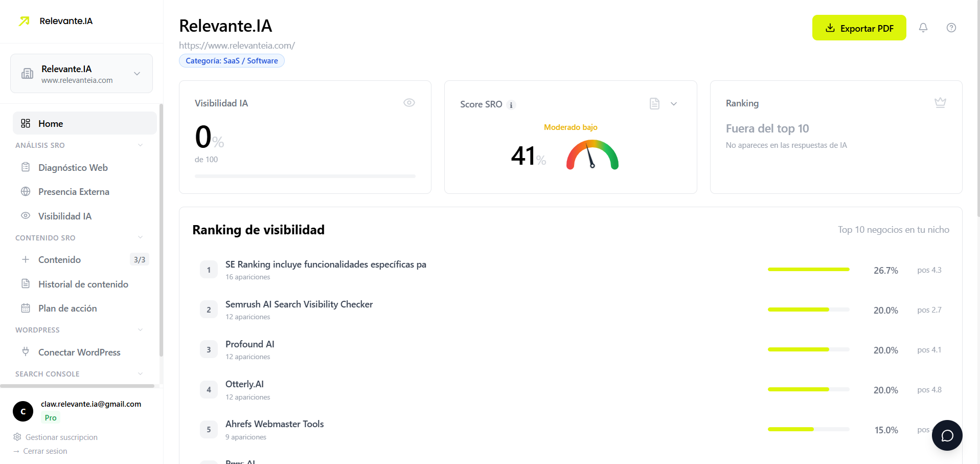
Task: Click the info icon next to Score SRO
Action: (x=511, y=105)
